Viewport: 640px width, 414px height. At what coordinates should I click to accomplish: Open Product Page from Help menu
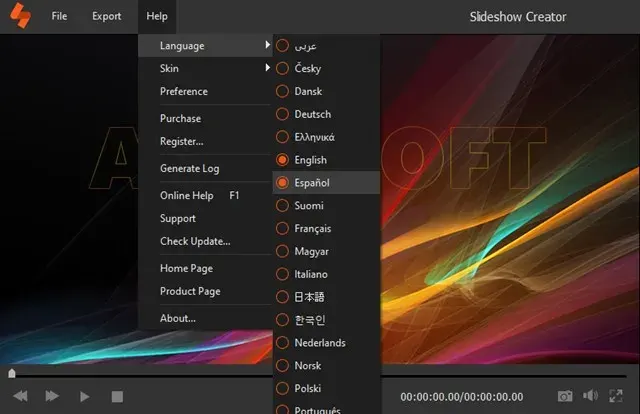point(205,291)
